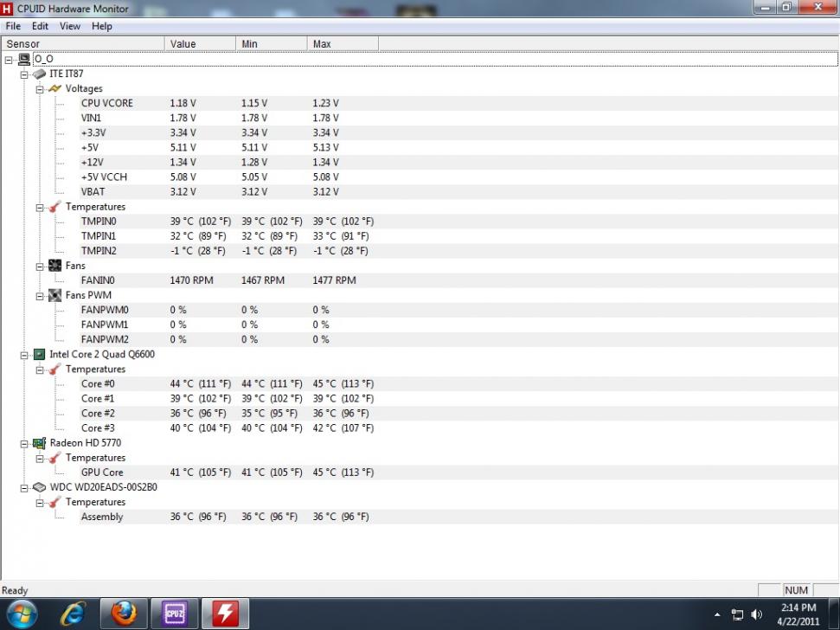The image size is (840, 630).
Task: Click the thermometer icon under Radeon HD 5770
Action: click(x=55, y=458)
